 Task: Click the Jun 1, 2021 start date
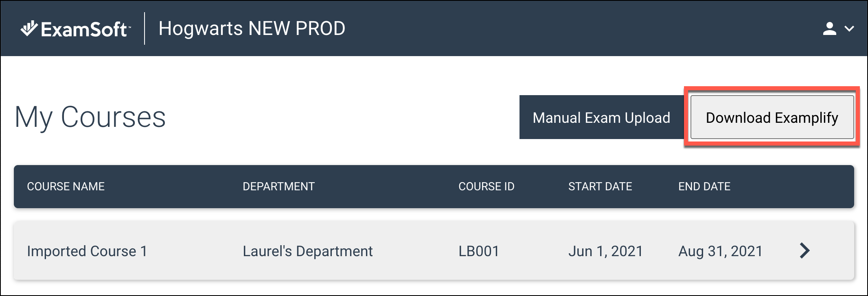coord(605,251)
